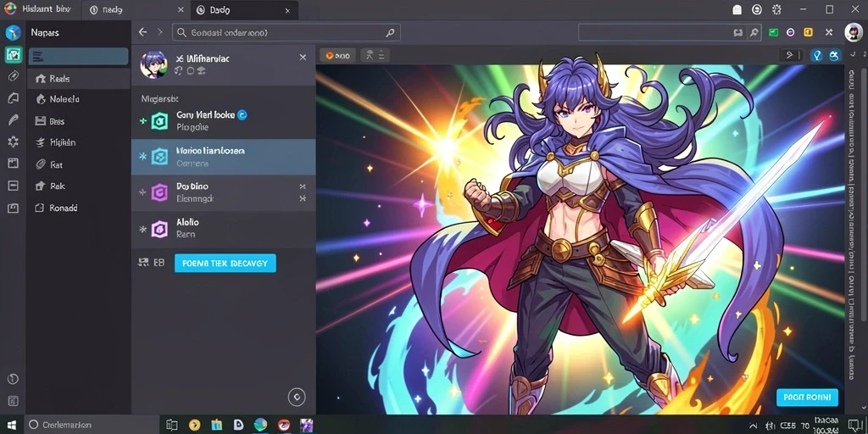The image size is (868, 434).
Task: Select the purple hexagon icon beside Alolio
Action: (x=159, y=228)
